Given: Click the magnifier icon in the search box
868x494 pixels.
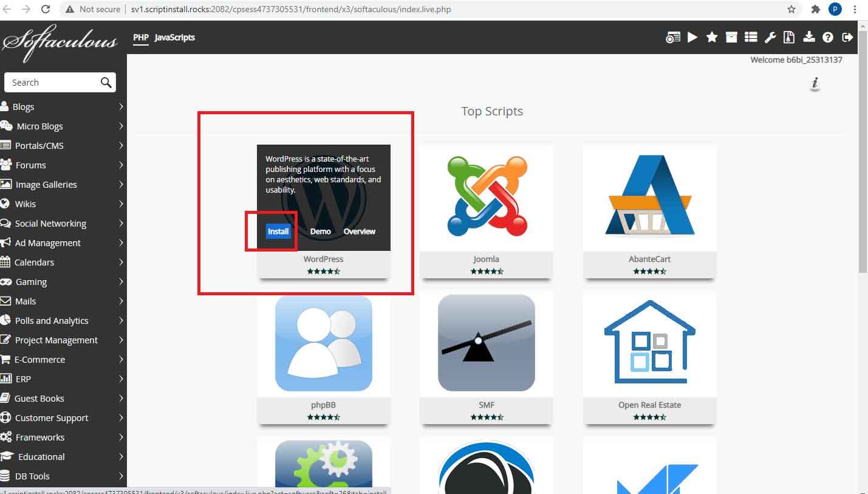Looking at the screenshot, I should click(x=106, y=82).
